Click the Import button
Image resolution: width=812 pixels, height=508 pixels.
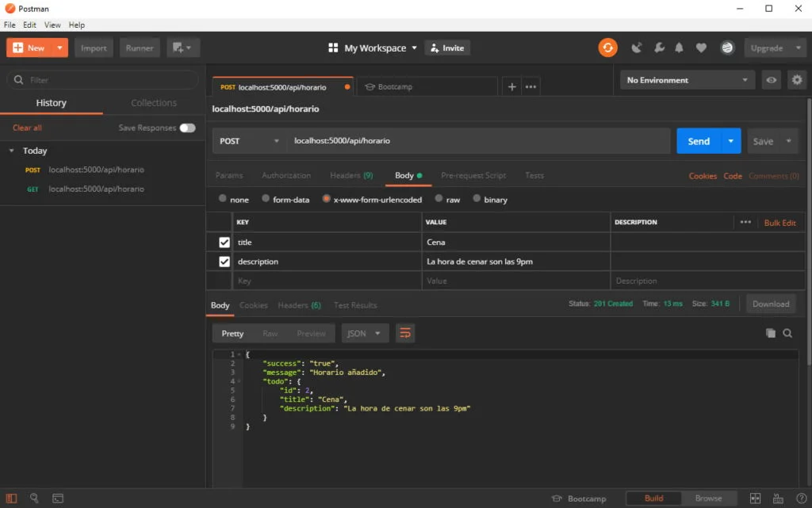click(x=94, y=48)
